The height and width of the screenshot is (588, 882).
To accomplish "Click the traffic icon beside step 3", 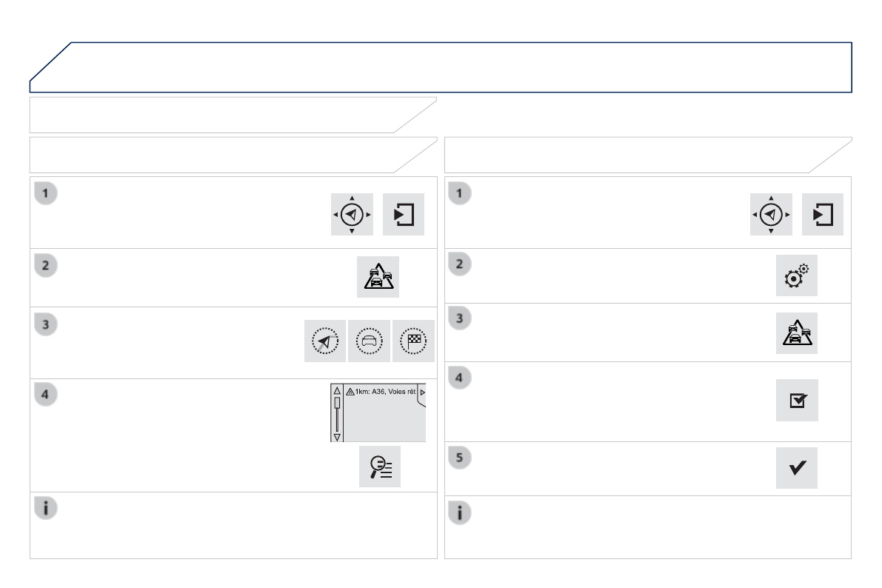I will click(797, 333).
